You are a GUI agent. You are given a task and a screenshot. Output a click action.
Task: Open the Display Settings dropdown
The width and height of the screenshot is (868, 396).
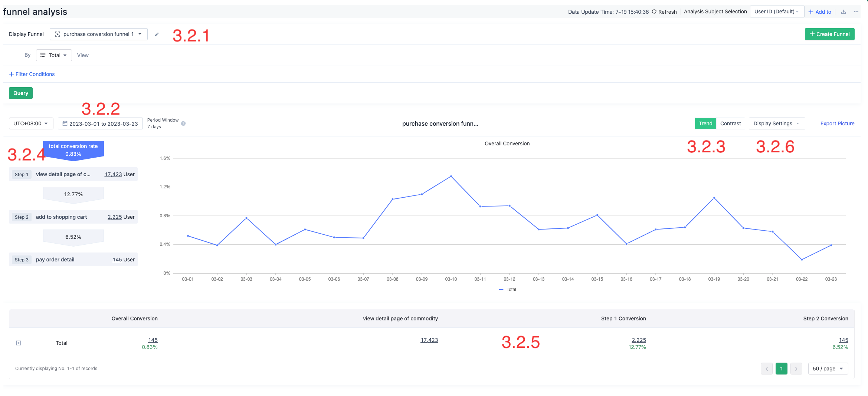(776, 123)
